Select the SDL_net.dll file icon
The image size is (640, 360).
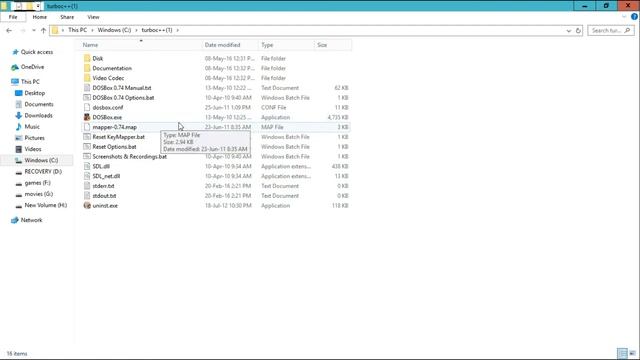point(87,176)
